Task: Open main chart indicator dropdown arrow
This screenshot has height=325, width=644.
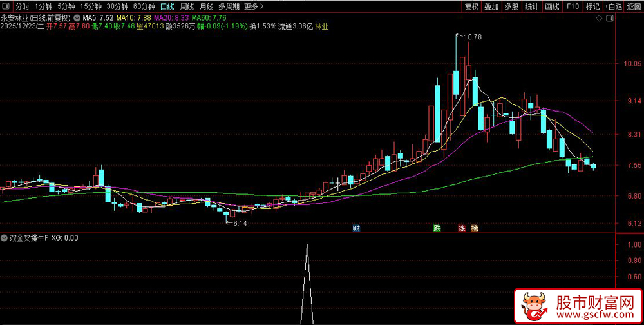Action: point(77,18)
